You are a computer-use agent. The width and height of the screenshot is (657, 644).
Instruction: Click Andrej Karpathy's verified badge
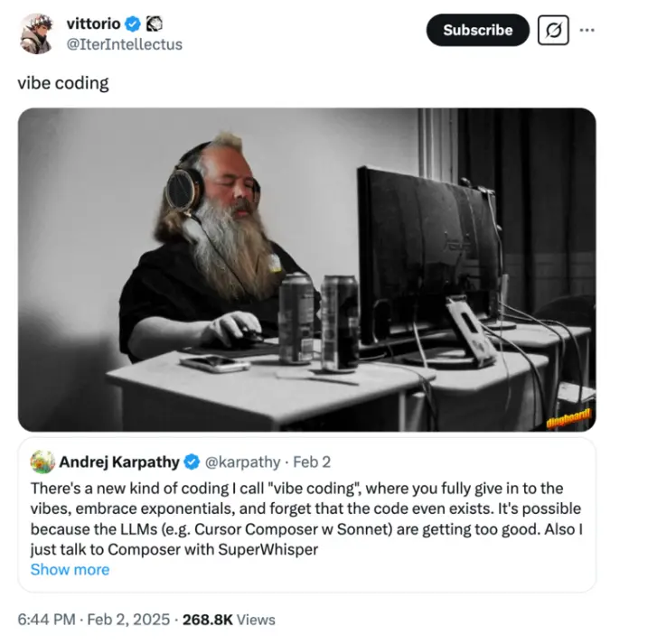click(x=192, y=462)
